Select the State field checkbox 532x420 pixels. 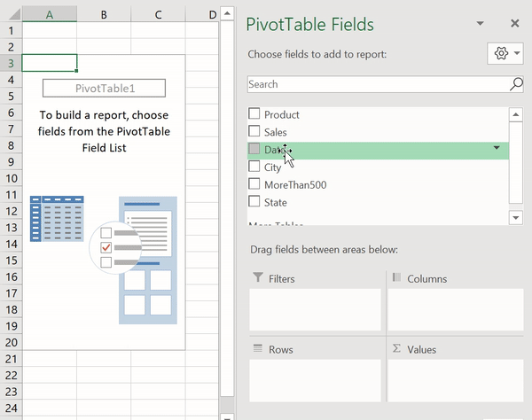tap(254, 202)
